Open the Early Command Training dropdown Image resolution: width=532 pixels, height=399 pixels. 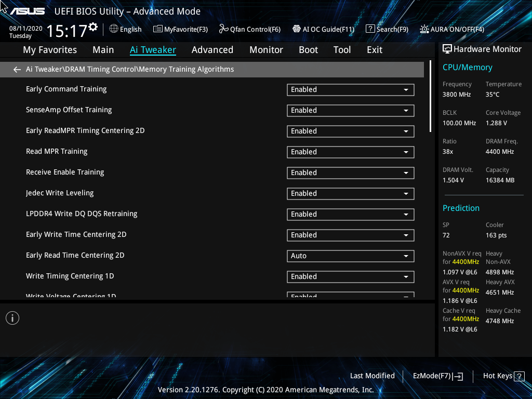coord(350,89)
